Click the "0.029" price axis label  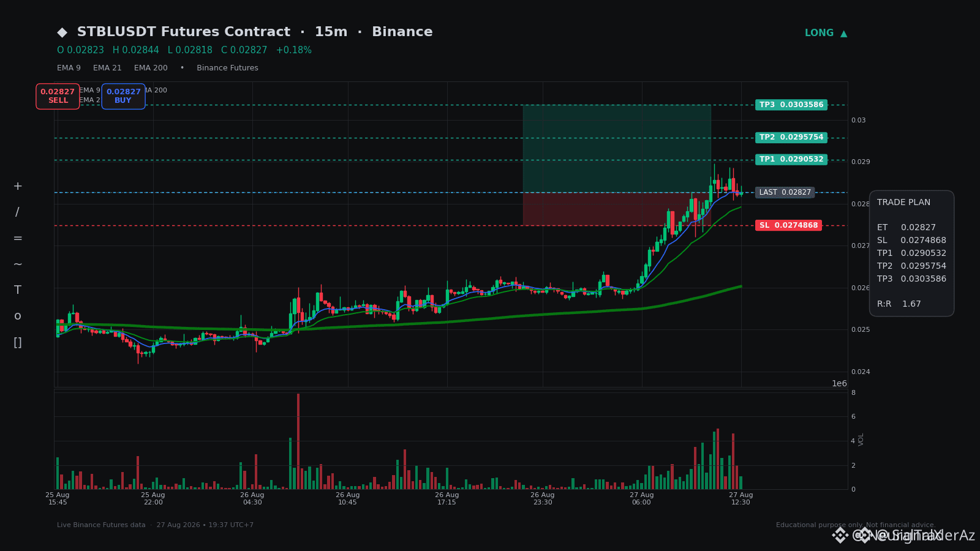(861, 162)
